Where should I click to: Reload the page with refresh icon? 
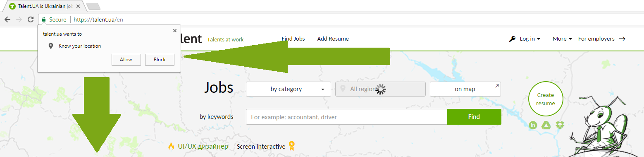[30, 19]
